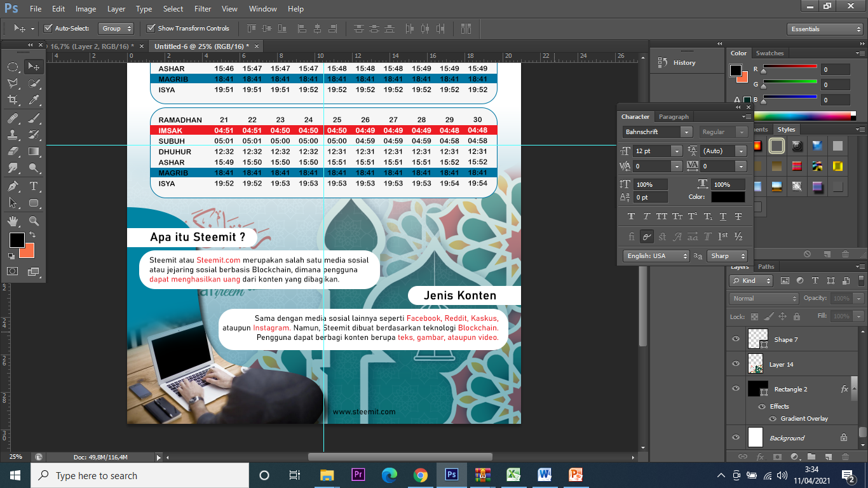This screenshot has height=488, width=868.
Task: Select the Gradient tool
Action: click(34, 151)
